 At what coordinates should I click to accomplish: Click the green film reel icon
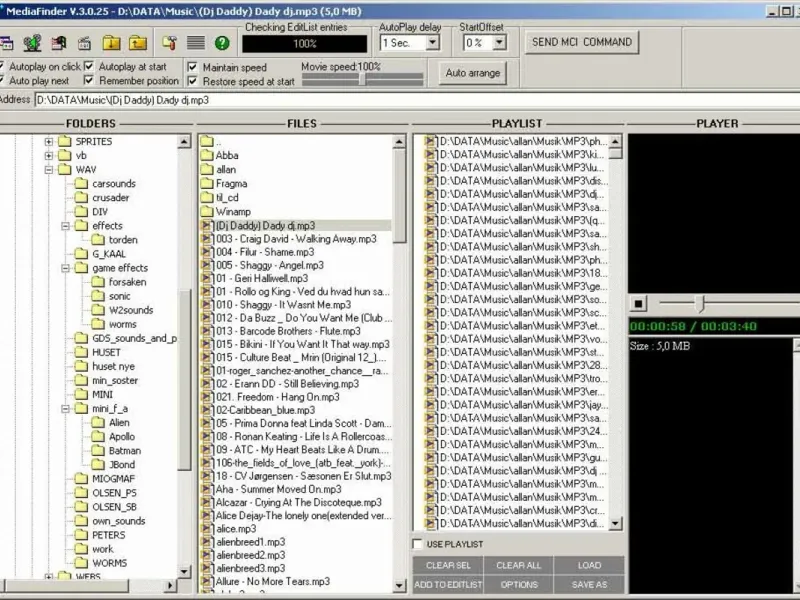coord(33,43)
